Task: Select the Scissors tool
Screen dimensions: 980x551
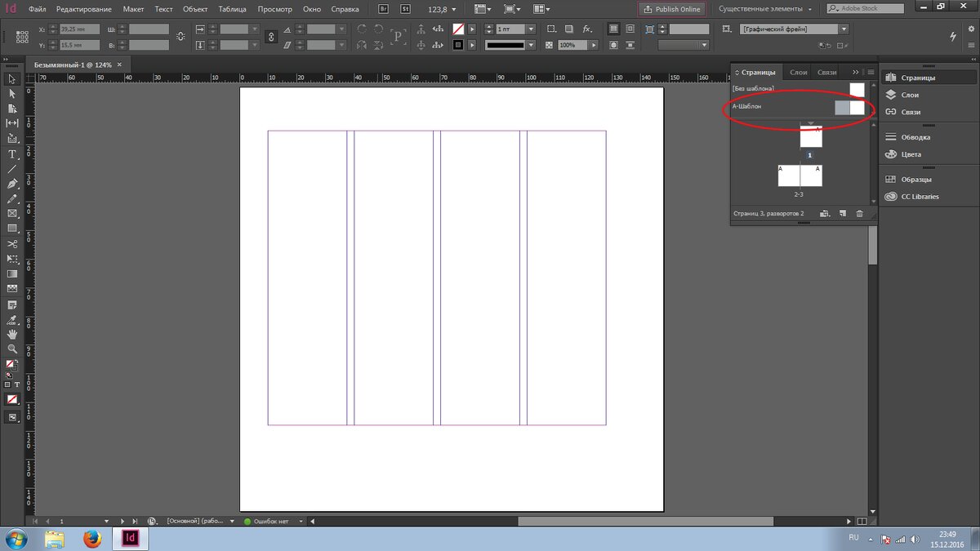Action: point(12,244)
